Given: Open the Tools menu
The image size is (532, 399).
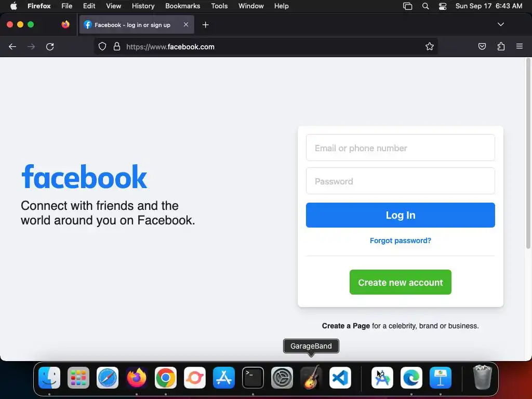Looking at the screenshot, I should (x=219, y=6).
